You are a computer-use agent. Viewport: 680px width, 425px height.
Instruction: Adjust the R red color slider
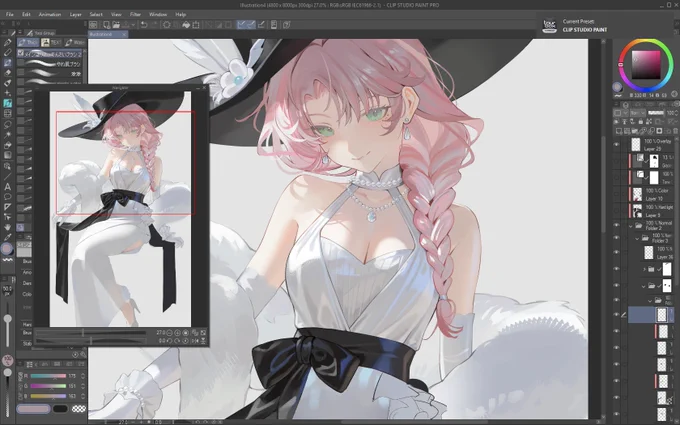click(48, 376)
